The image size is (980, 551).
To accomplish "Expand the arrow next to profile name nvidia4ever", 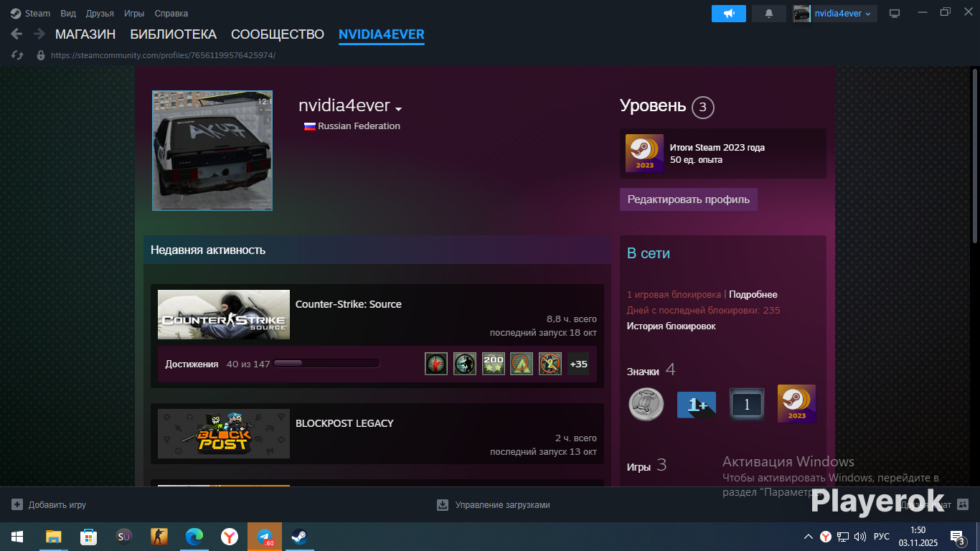I will tap(399, 109).
